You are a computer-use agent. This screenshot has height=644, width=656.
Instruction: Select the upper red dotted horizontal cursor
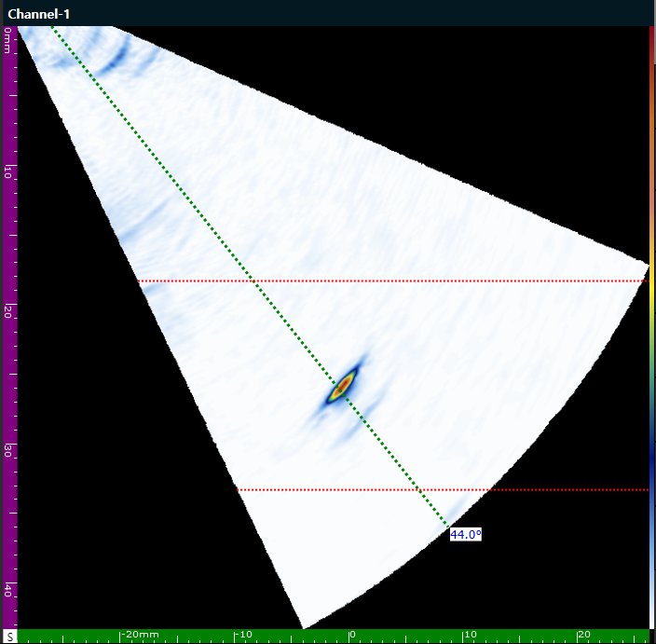393,281
